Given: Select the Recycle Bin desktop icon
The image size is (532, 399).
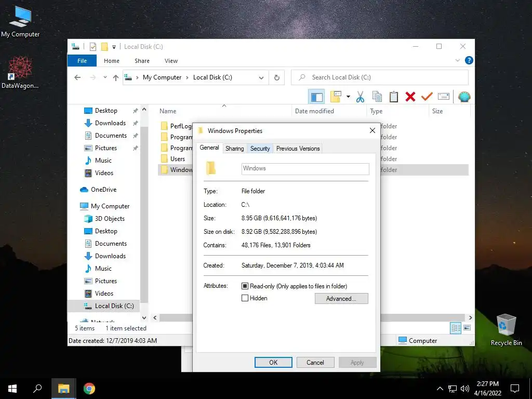Looking at the screenshot, I should coord(506,329).
